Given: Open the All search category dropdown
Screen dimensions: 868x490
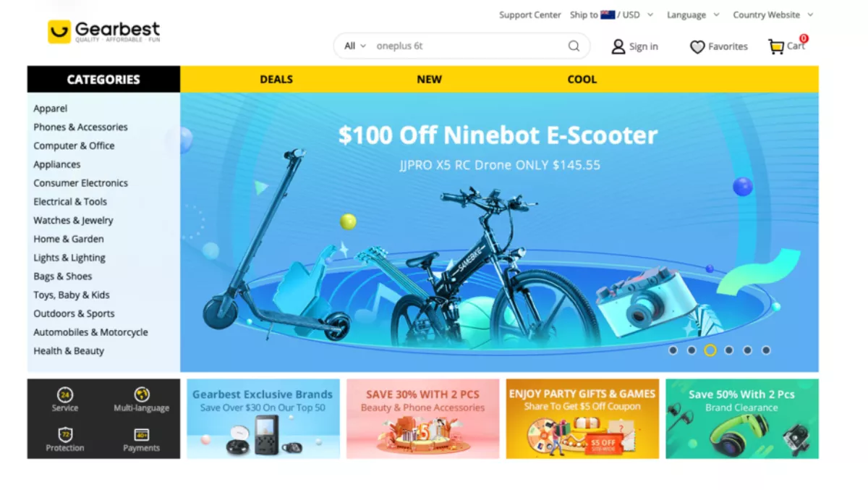Looking at the screenshot, I should coord(354,46).
